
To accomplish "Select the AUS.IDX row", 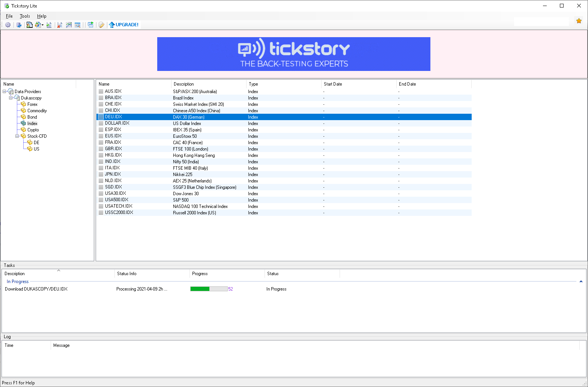I will [x=284, y=92].
